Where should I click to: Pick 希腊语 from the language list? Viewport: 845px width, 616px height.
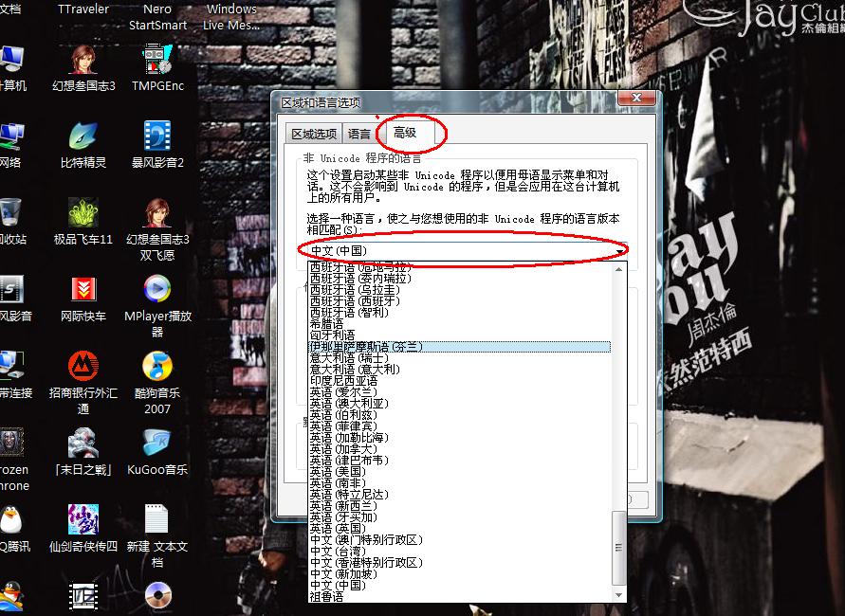326,323
